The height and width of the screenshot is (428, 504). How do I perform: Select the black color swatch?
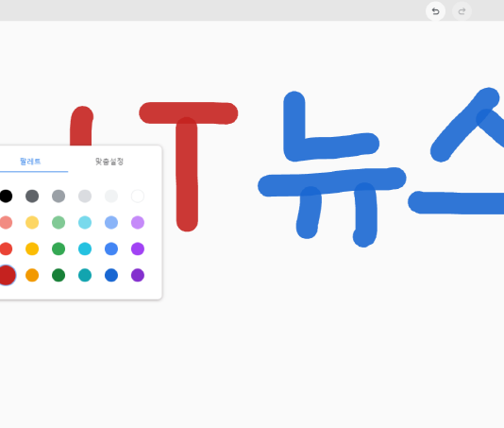(6, 196)
